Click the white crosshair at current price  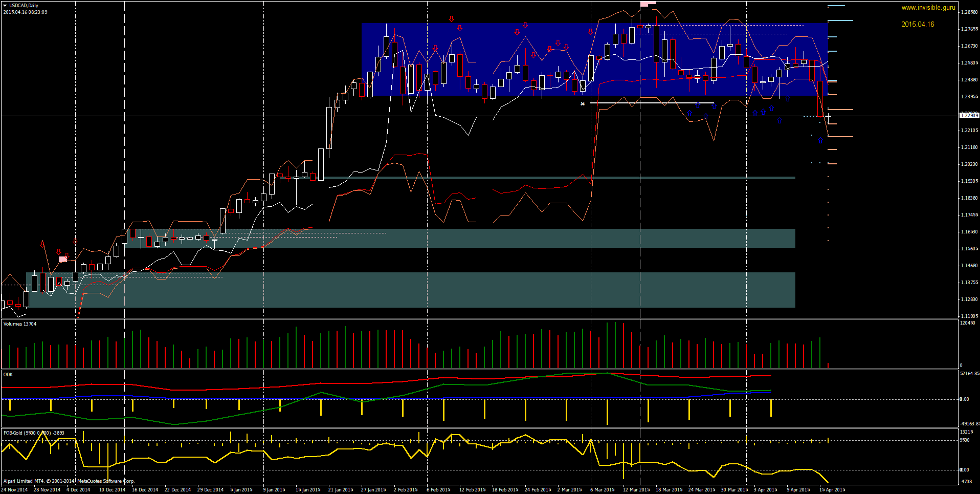coord(828,117)
